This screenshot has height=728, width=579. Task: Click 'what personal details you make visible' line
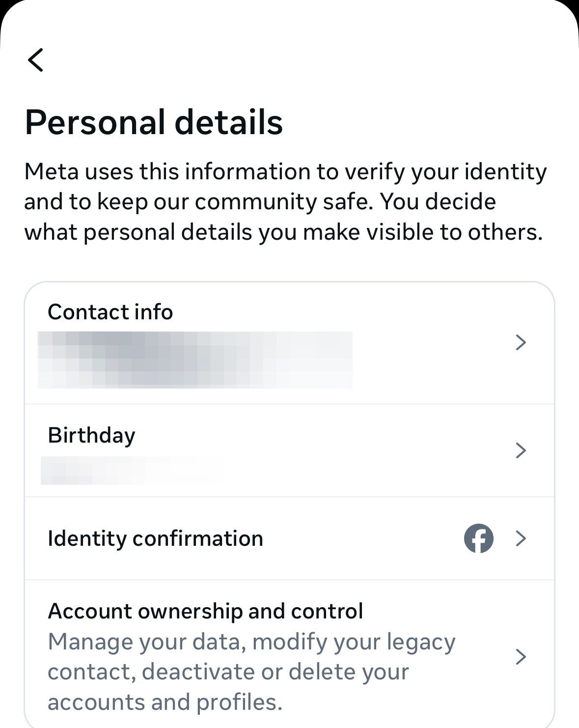click(283, 232)
